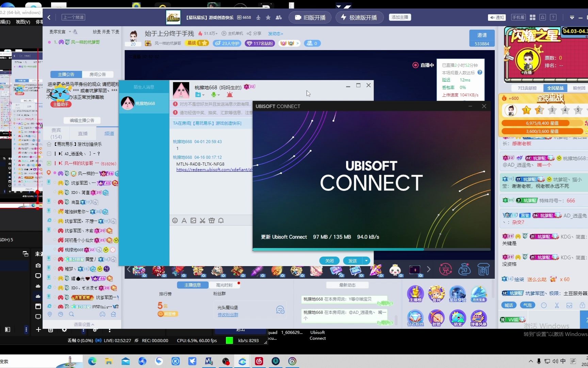This screenshot has width=588, height=368.
Task: Select the 频道 tab in user list
Action: pos(109,134)
